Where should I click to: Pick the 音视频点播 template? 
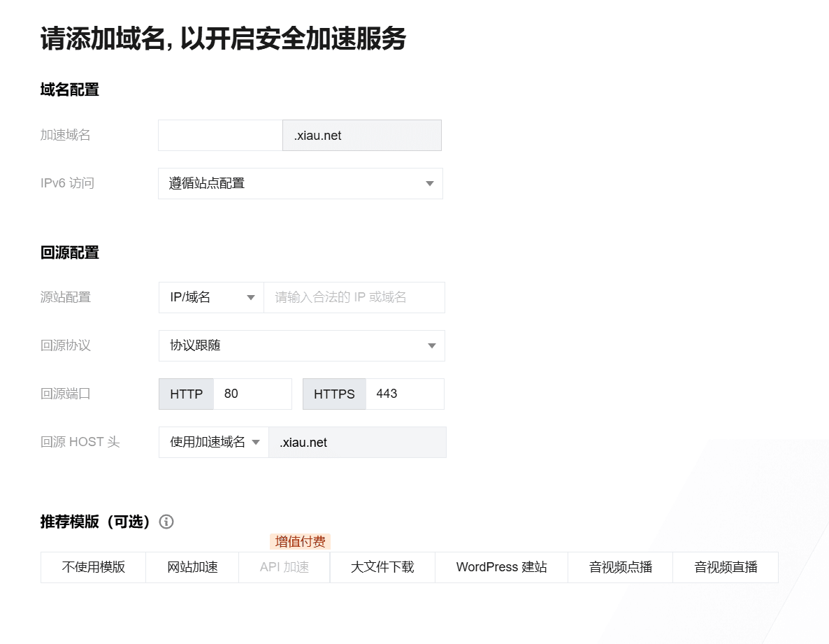[620, 567]
